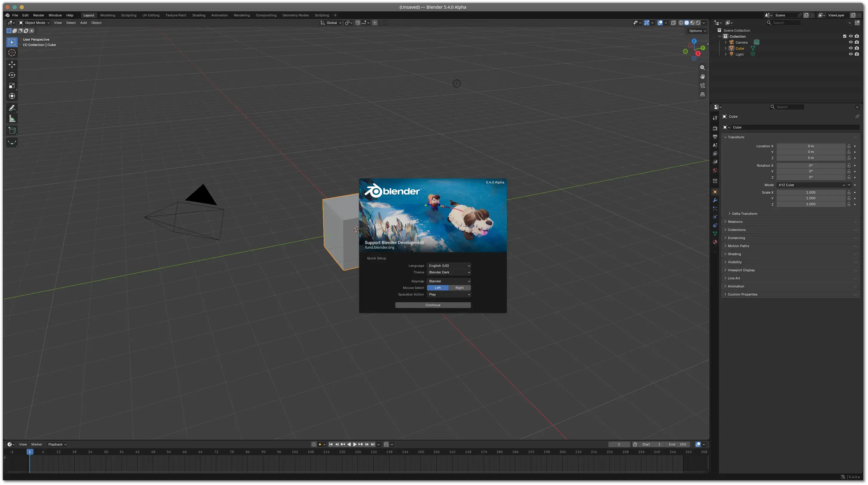Screen dimensions: 868x485
Task: Click the End frame 250 field
Action: click(x=677, y=444)
